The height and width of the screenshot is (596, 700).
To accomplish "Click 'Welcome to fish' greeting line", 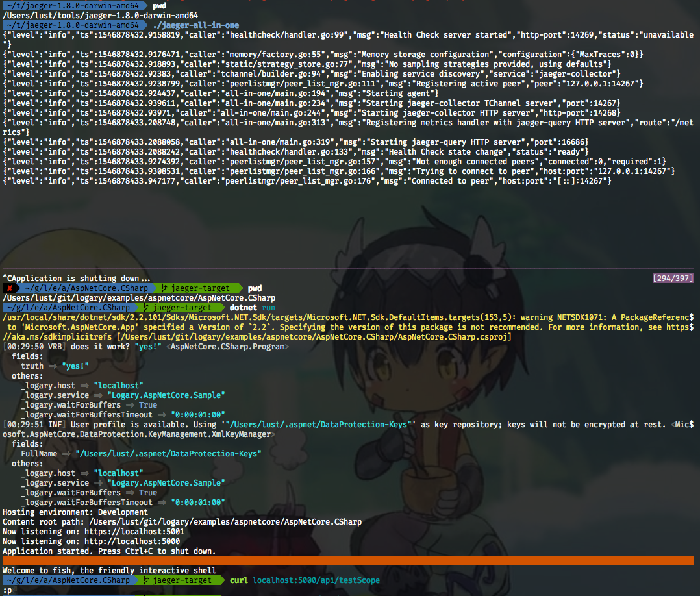I will click(x=109, y=571).
